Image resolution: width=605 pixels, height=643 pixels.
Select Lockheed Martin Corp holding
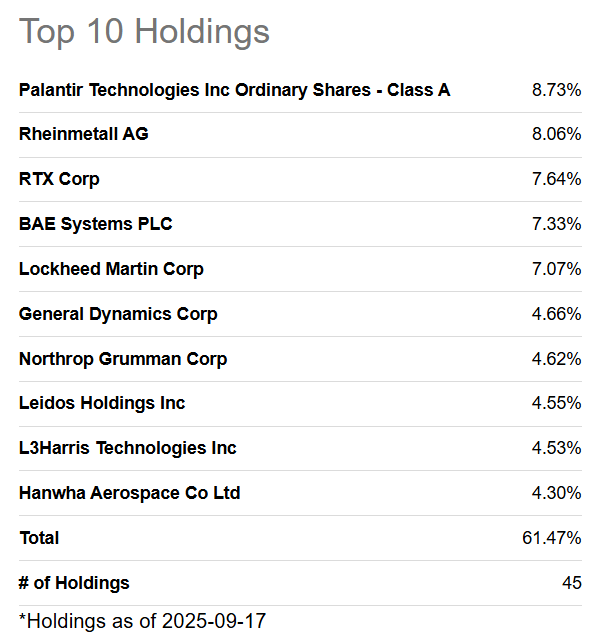(111, 269)
